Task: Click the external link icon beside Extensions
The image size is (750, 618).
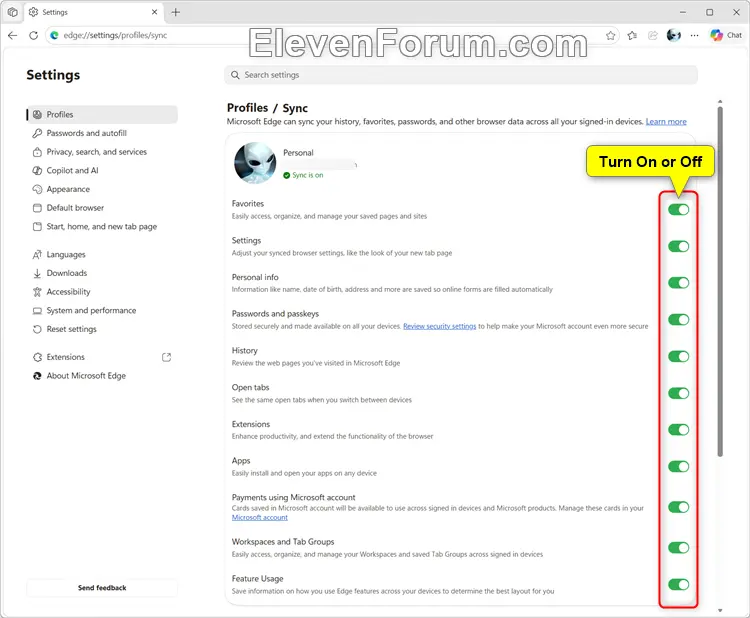Action: (x=166, y=357)
